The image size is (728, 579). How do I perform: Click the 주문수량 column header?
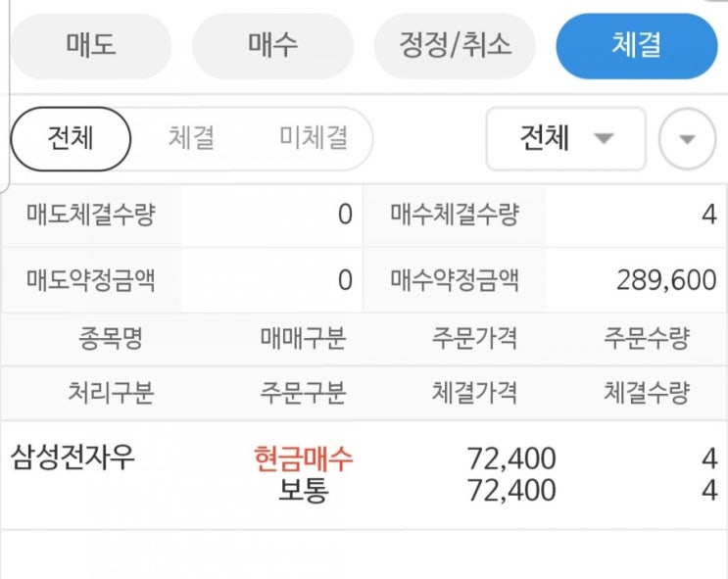pos(647,340)
